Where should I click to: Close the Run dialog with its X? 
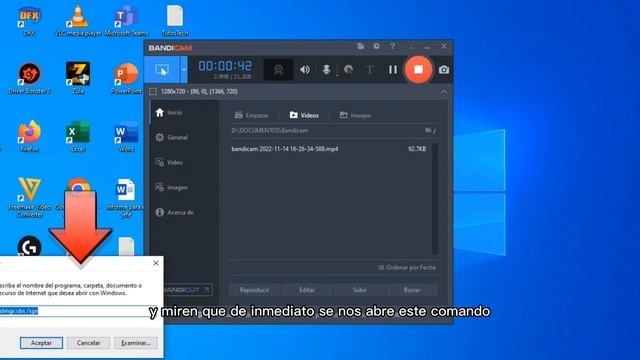pyautogui.click(x=156, y=263)
